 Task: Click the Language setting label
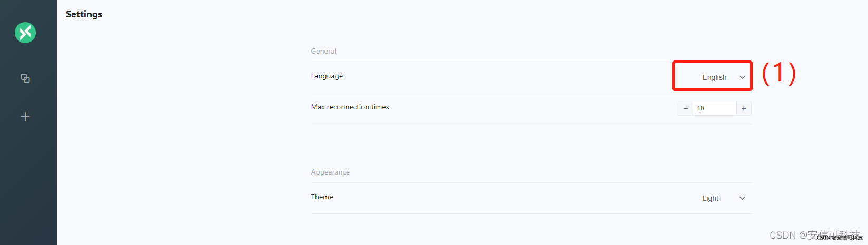coord(327,76)
